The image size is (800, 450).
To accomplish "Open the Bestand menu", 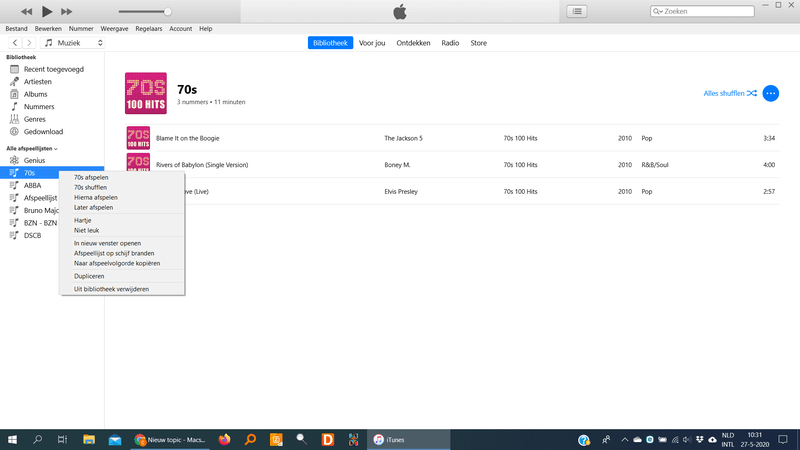I will click(16, 29).
